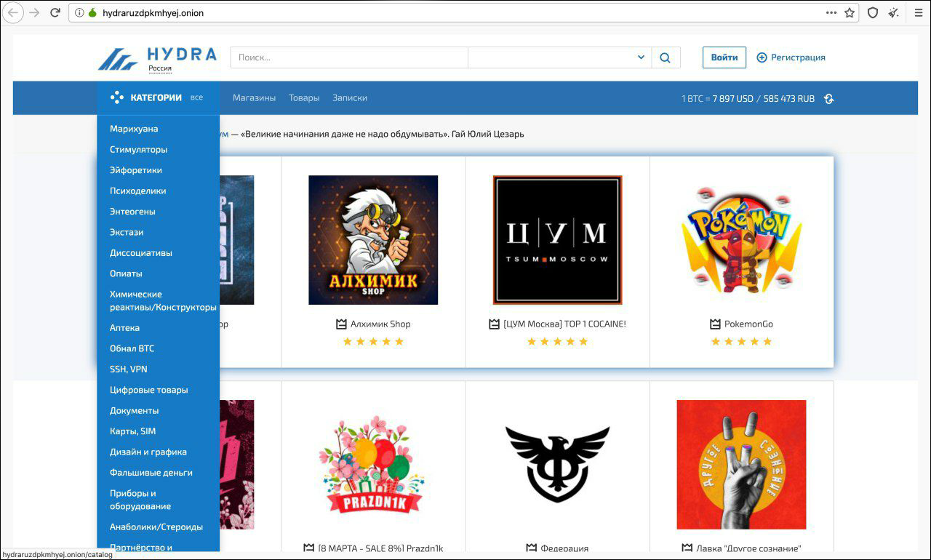Open the browser hamburger menu
The image size is (931, 560).
919,13
